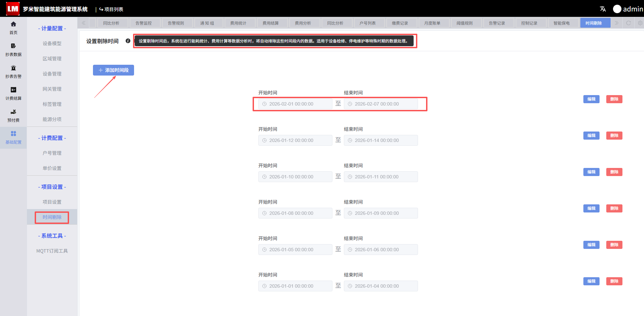
Task: Open the 项目列表 link in header
Action: point(111,9)
